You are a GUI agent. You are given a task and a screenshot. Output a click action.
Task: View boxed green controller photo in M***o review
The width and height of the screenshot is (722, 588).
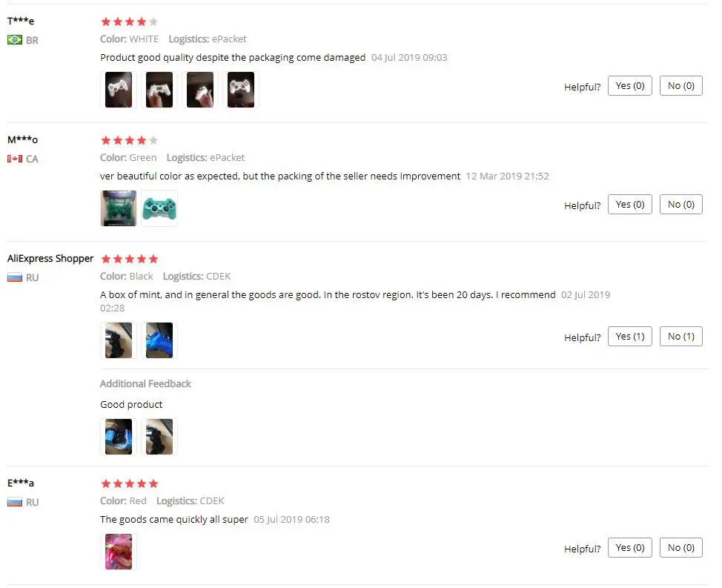(x=119, y=208)
